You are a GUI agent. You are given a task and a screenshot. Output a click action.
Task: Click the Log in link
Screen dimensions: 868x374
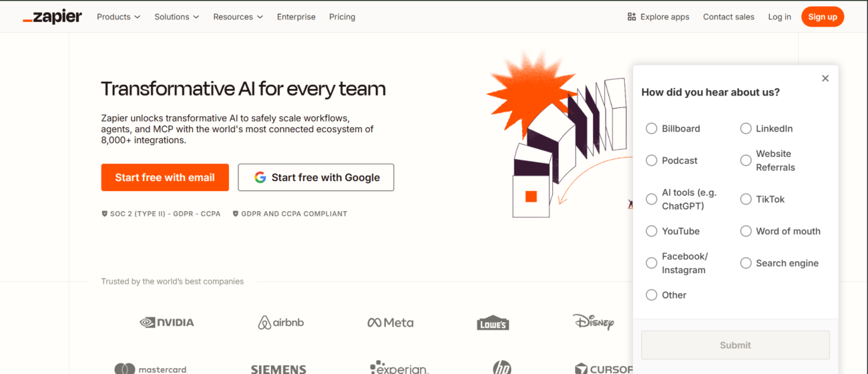pos(779,17)
